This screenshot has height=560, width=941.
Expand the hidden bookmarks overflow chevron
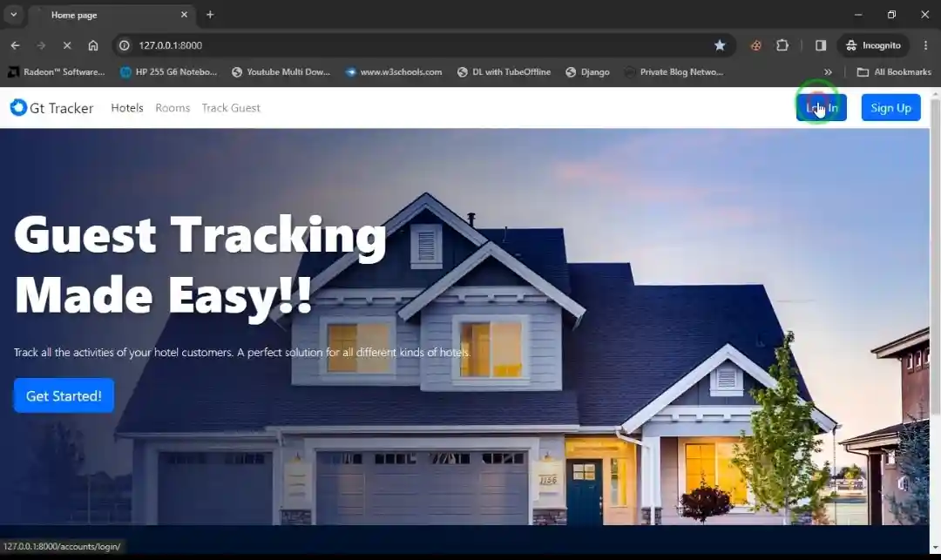[x=829, y=72]
